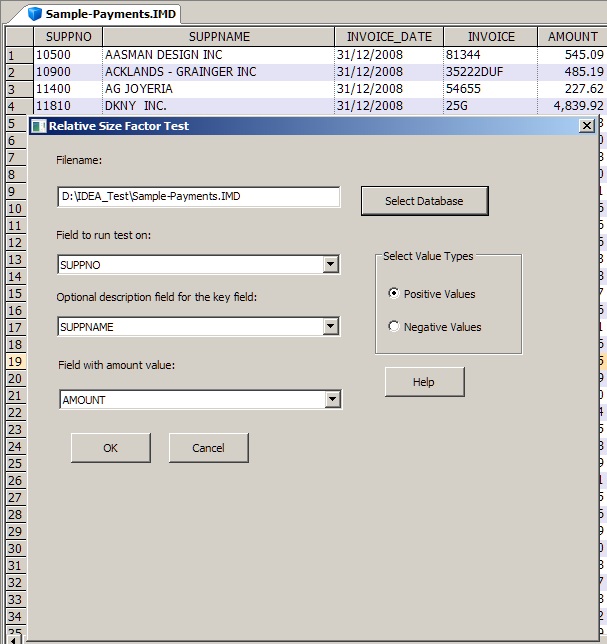The height and width of the screenshot is (644, 607).
Task: Click the Filename path input field
Action: pos(198,197)
